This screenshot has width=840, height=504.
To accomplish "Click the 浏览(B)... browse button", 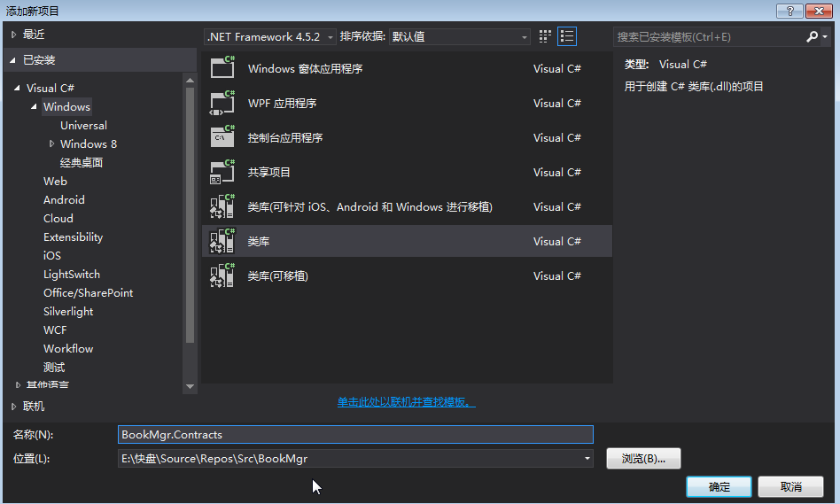I will pos(643,459).
